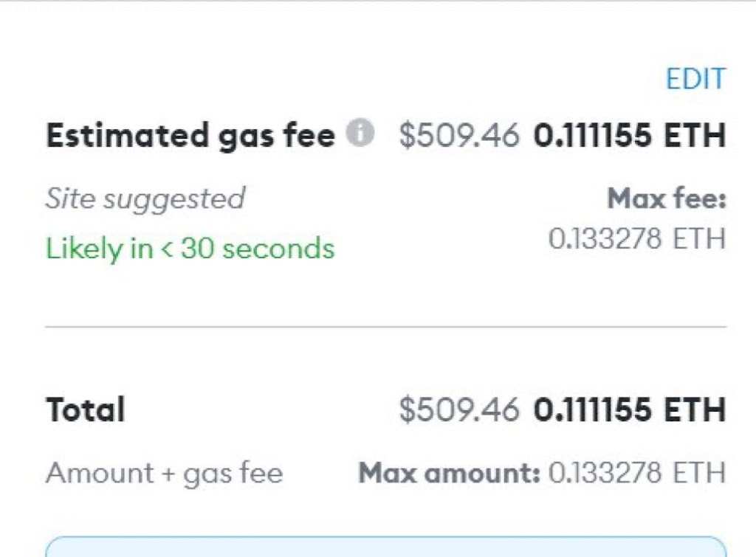This screenshot has height=557, width=756.
Task: Click the divider line above Total
Action: (385, 327)
